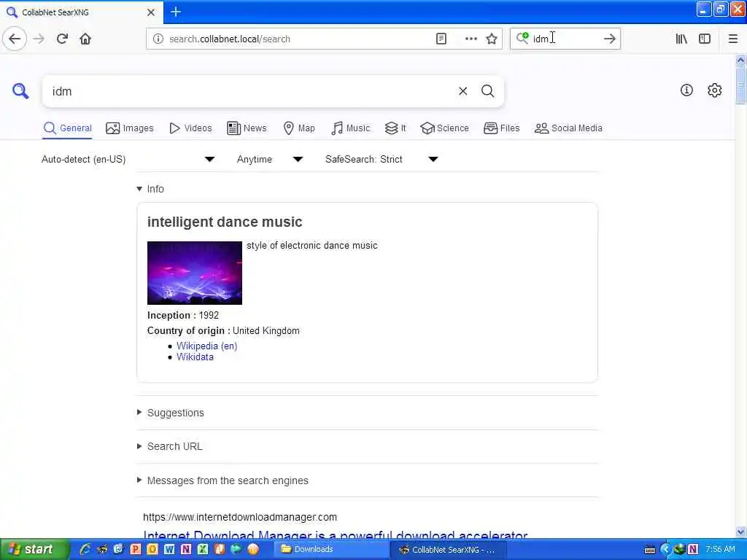This screenshot has width=747, height=560.
Task: Launch Word from quick launch
Action: click(x=169, y=549)
